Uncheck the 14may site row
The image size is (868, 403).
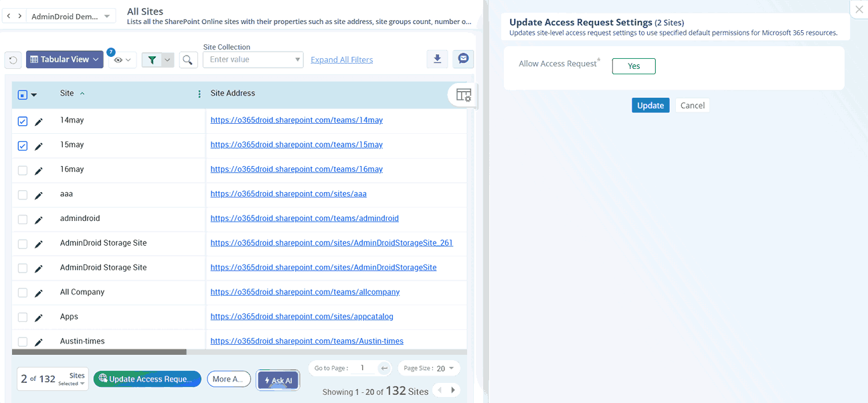pyautogui.click(x=22, y=120)
